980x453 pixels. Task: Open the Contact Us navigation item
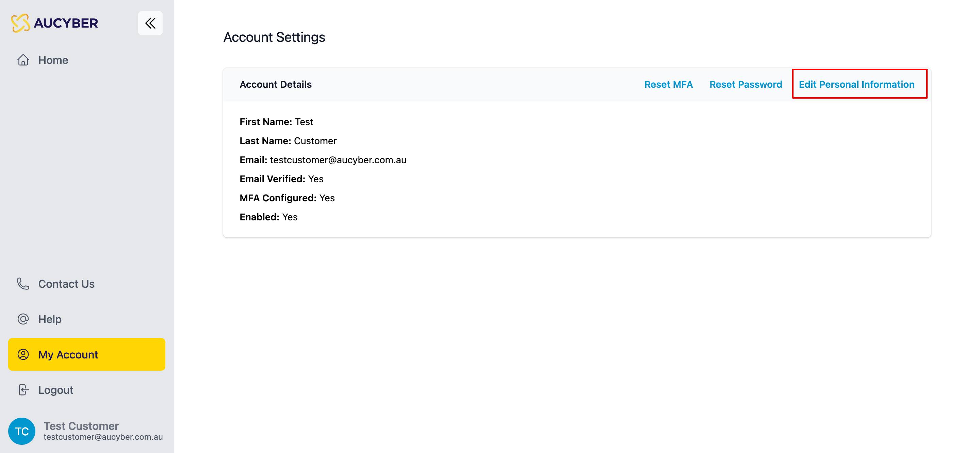click(x=66, y=284)
